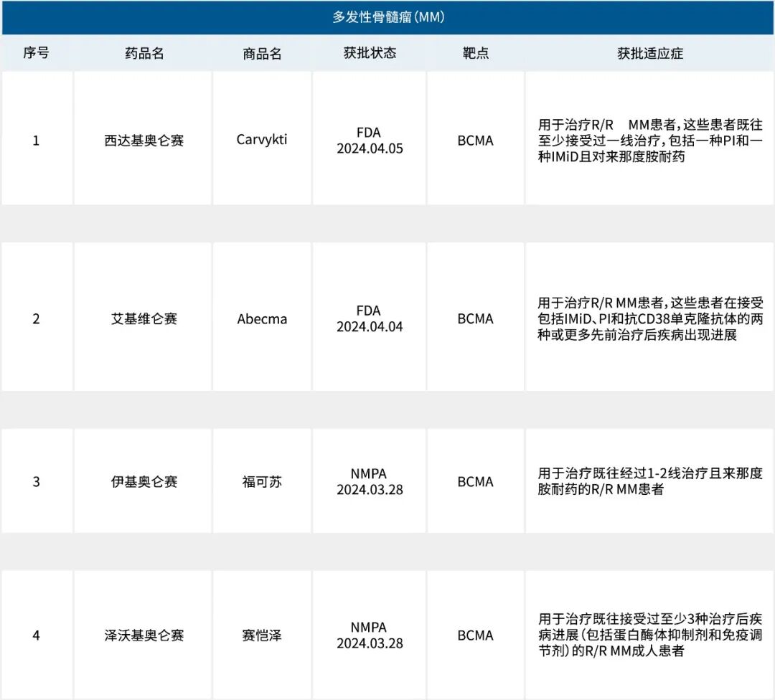This screenshot has height=700, width=775.
Task: Click row number 3
Action: click(x=36, y=482)
